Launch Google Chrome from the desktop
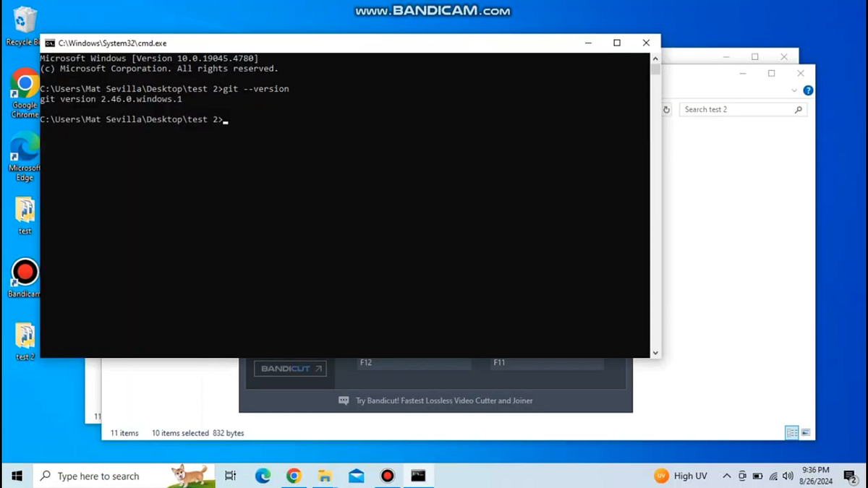The image size is (868, 488). [x=25, y=83]
